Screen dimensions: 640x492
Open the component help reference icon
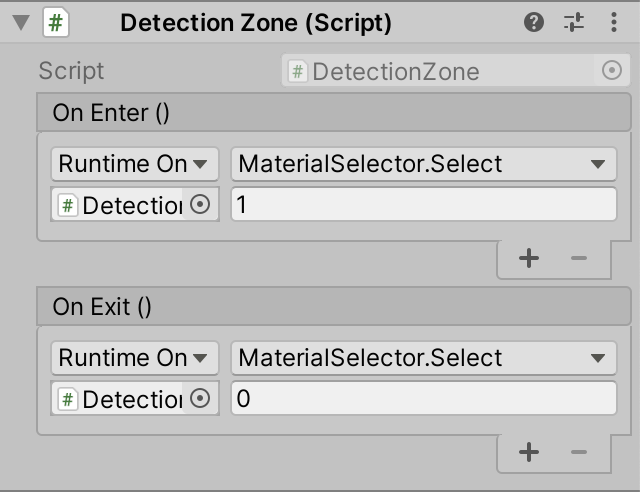(537, 22)
